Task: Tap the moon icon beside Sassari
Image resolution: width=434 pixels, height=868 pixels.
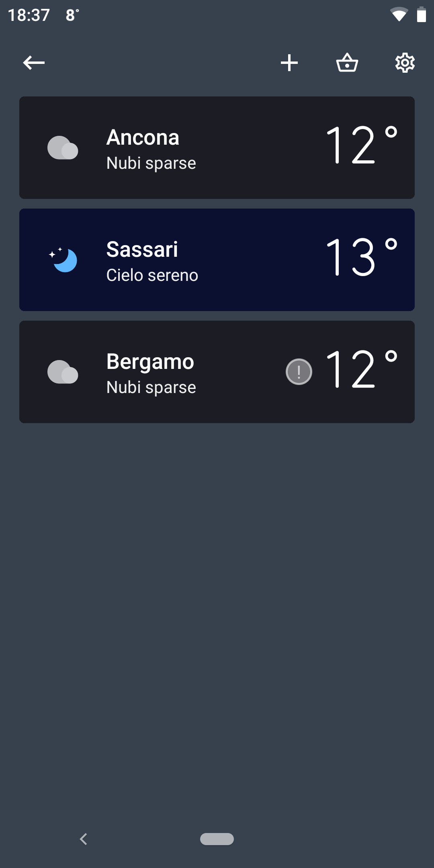Action: coord(63,260)
